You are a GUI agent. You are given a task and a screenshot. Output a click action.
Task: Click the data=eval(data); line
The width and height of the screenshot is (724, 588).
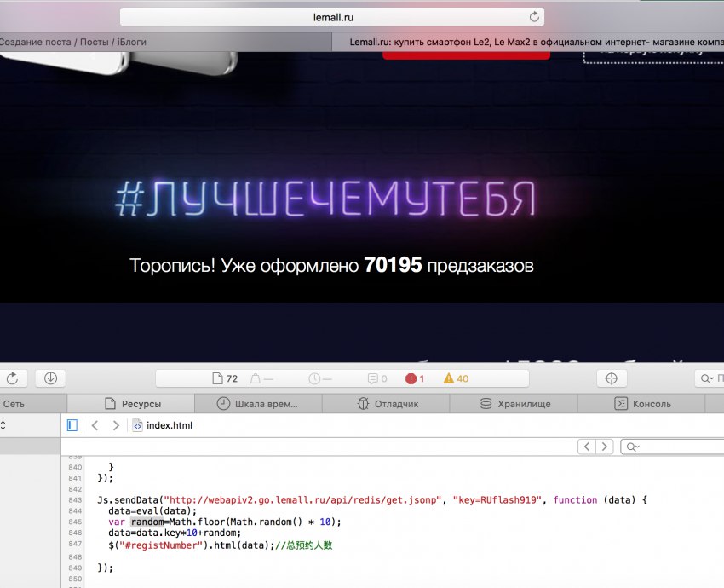pos(152,510)
